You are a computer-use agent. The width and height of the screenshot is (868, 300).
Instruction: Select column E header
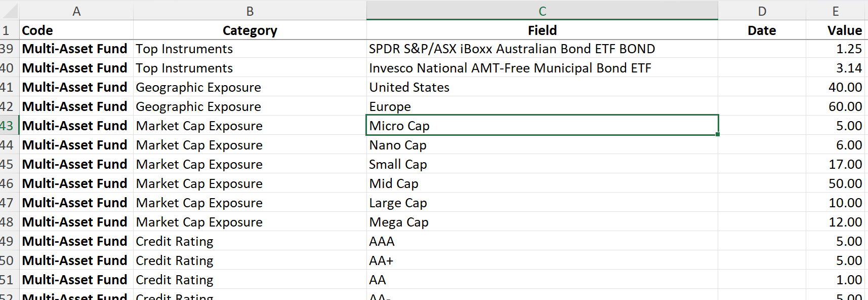836,11
